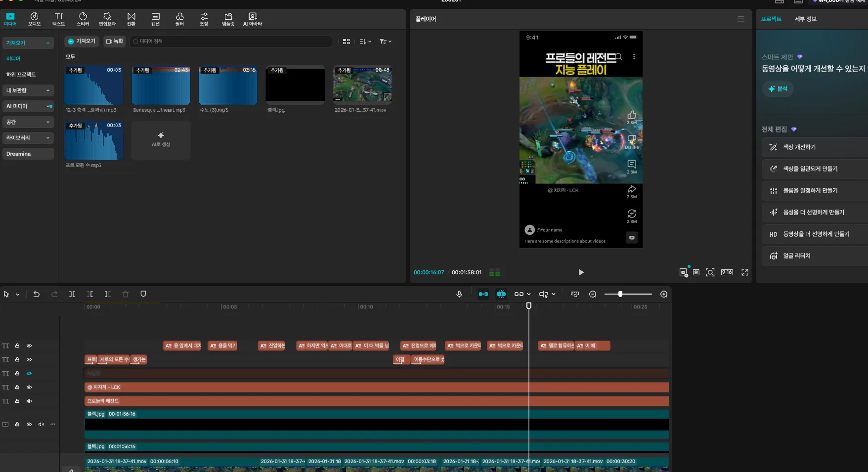Delete clip portion left of playhead
868x472 pixels.
point(90,294)
